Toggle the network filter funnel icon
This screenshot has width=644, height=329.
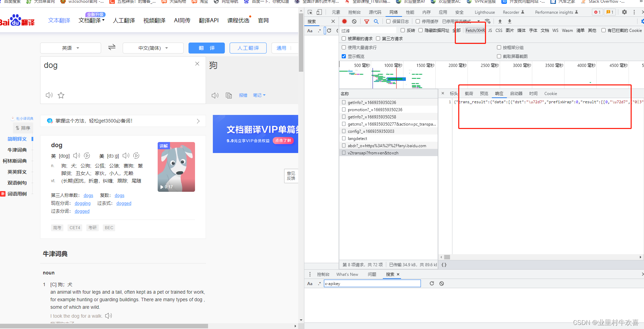(x=366, y=21)
